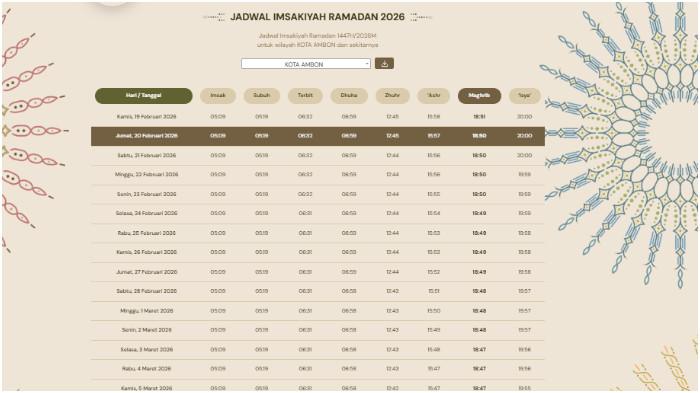Click Maghrib time for Selasa, 3 Maret 2026
The width and height of the screenshot is (700, 393).
479,350
